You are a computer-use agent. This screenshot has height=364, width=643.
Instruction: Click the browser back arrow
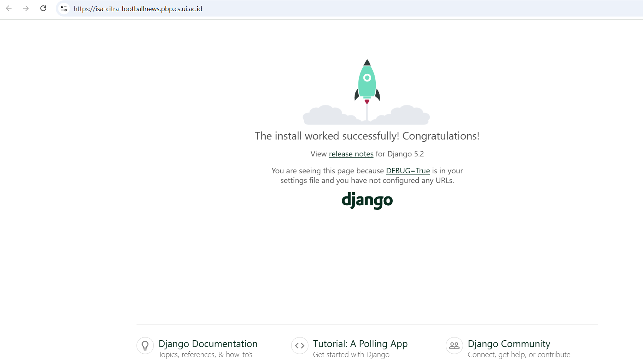click(9, 8)
